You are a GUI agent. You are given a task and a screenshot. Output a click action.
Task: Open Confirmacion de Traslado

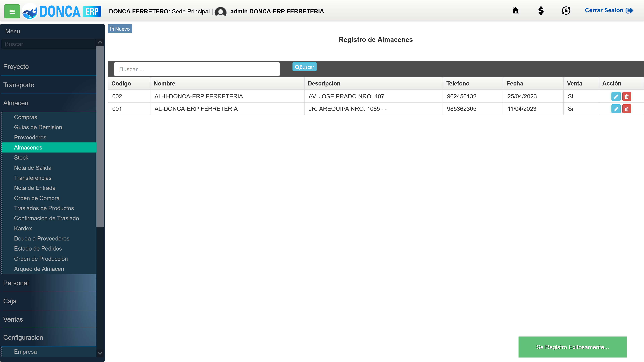(x=49, y=218)
